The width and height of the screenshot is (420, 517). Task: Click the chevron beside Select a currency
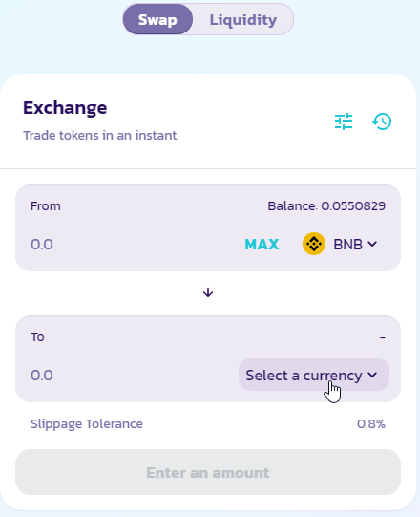coord(372,375)
